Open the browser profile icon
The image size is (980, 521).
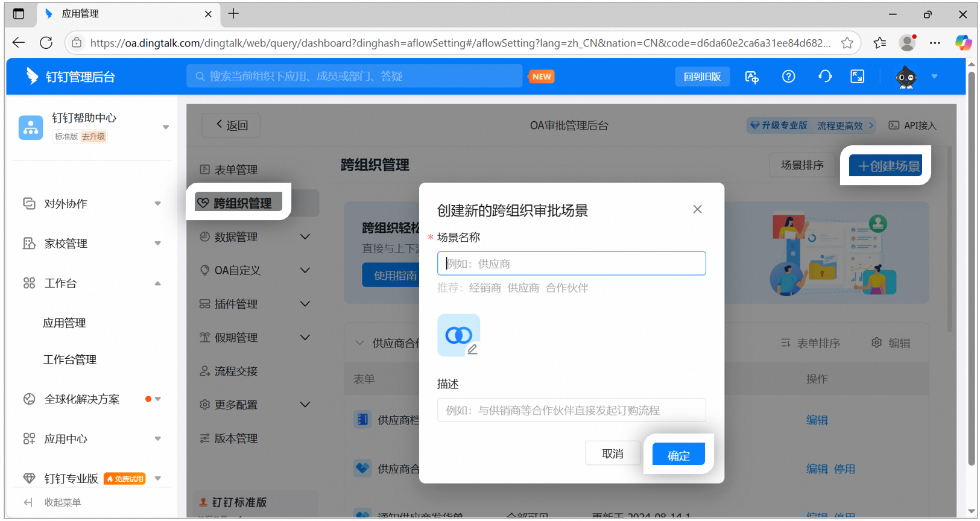[x=907, y=43]
